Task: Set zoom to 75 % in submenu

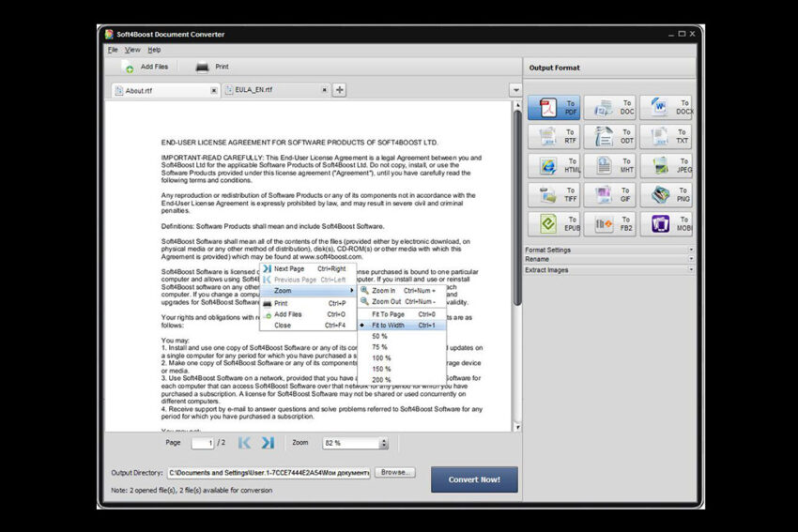Action: pyautogui.click(x=402, y=347)
